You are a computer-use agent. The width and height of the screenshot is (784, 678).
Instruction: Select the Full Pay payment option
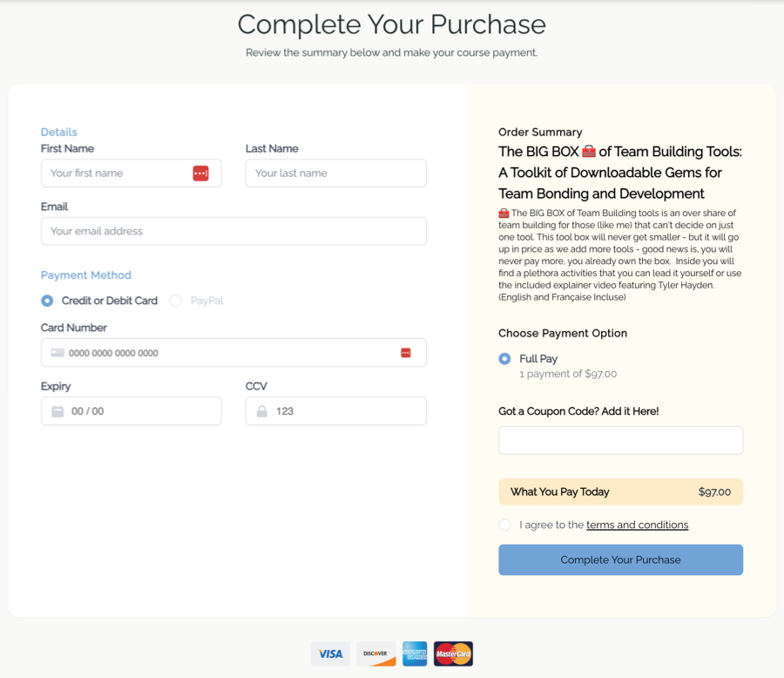click(x=504, y=359)
